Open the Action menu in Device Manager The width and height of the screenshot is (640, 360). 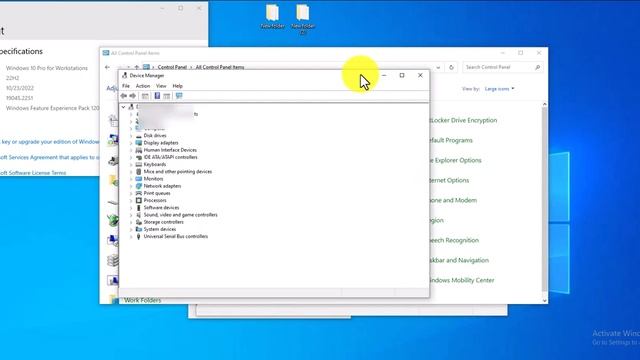[x=143, y=86]
